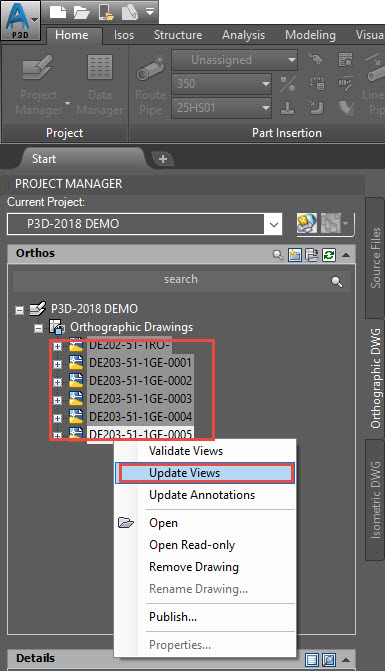Image resolution: width=385 pixels, height=671 pixels.
Task: Collapse the Orthos panel with up arrow
Action: [346, 255]
